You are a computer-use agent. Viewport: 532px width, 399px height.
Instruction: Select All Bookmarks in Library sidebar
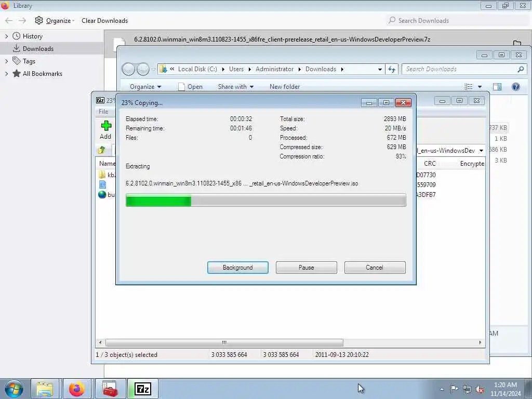[x=43, y=74]
